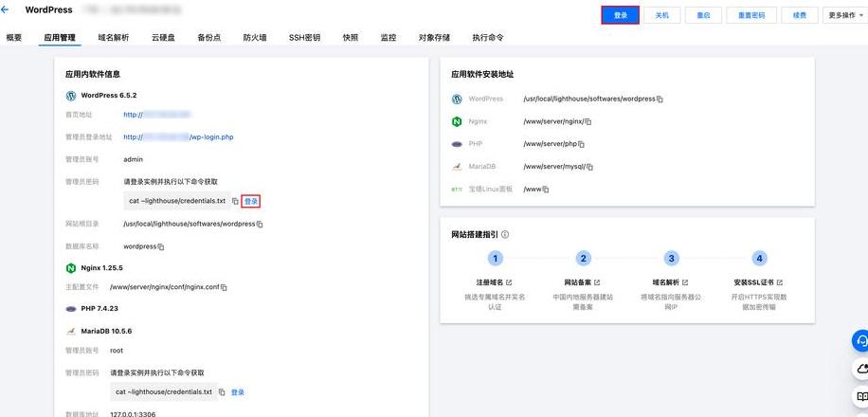Open the 安装SSL证书 guide link
Viewport: 868px width, 417px height.
pyautogui.click(x=758, y=282)
